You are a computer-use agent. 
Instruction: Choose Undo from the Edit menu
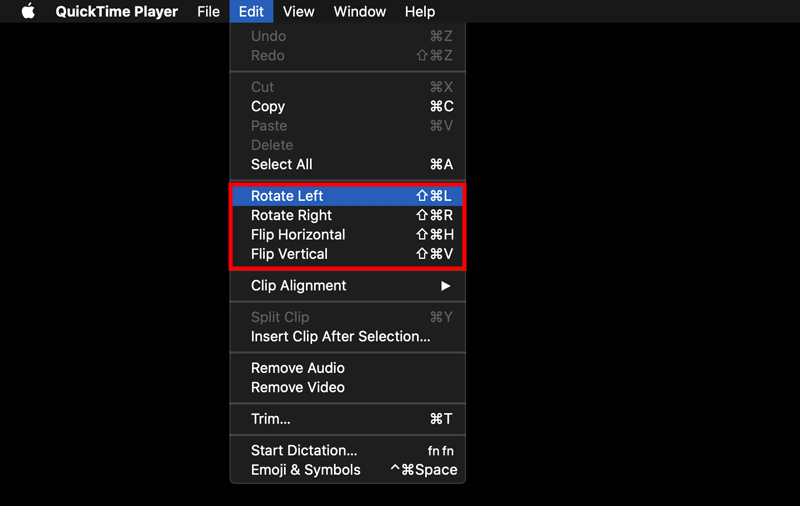pos(347,36)
